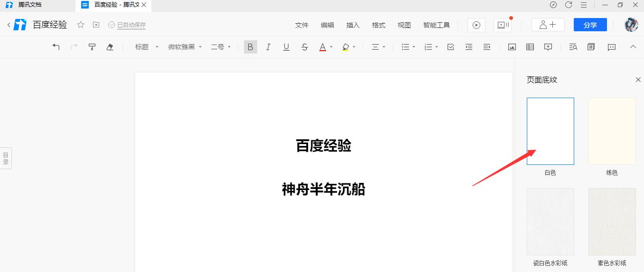Open the 插入 menu

coord(353,25)
